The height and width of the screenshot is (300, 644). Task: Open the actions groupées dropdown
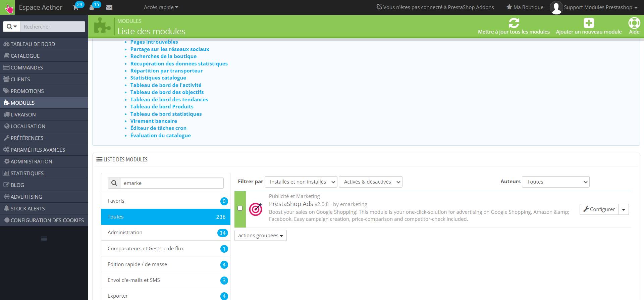(261, 236)
